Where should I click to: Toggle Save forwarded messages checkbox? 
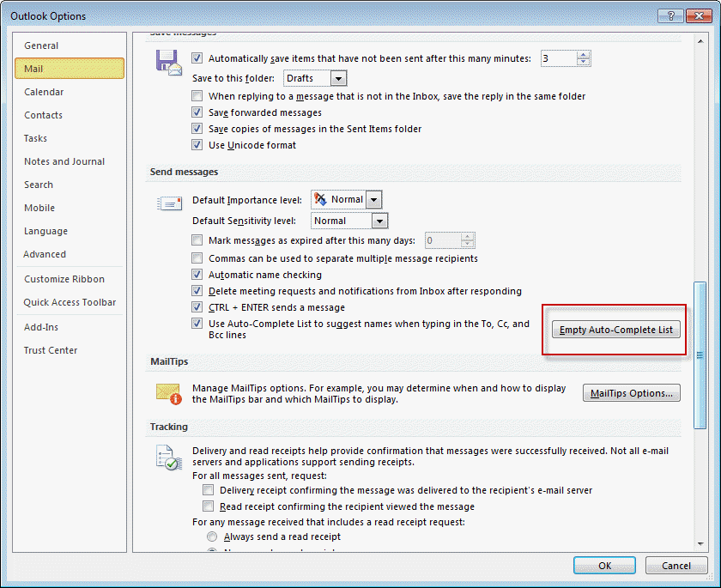[x=197, y=112]
